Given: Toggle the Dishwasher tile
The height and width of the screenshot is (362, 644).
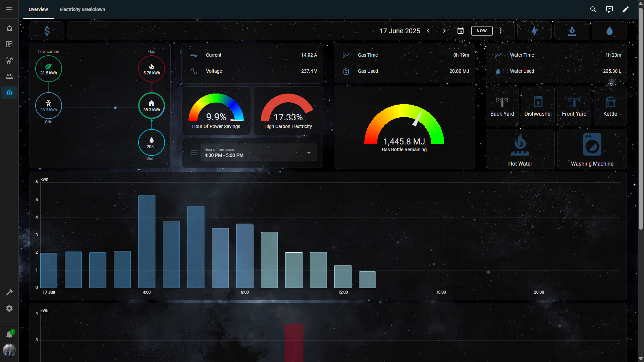Looking at the screenshot, I should click(538, 106).
